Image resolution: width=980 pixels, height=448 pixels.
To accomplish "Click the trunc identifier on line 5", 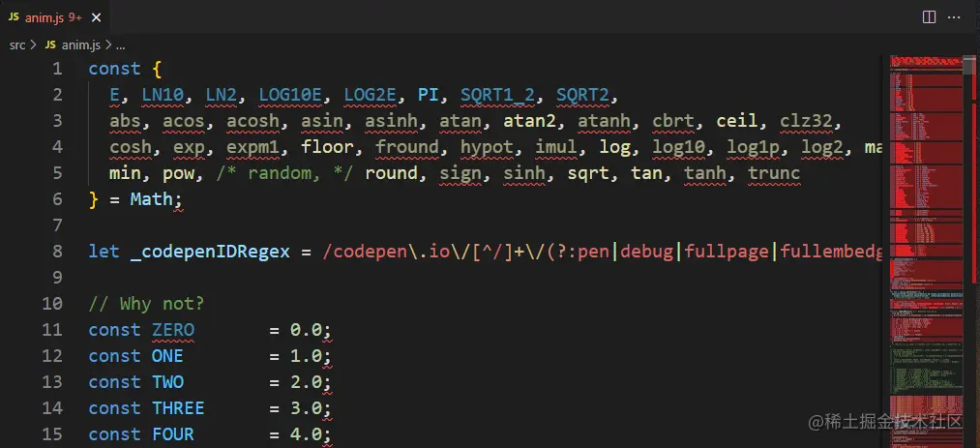I will [774, 173].
